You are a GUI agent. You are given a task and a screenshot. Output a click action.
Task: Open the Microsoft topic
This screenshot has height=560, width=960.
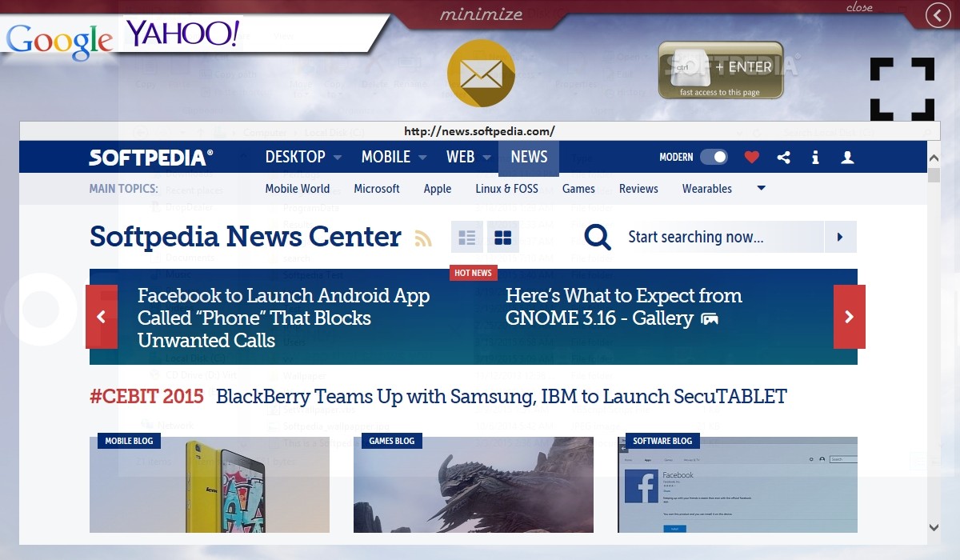(x=377, y=189)
